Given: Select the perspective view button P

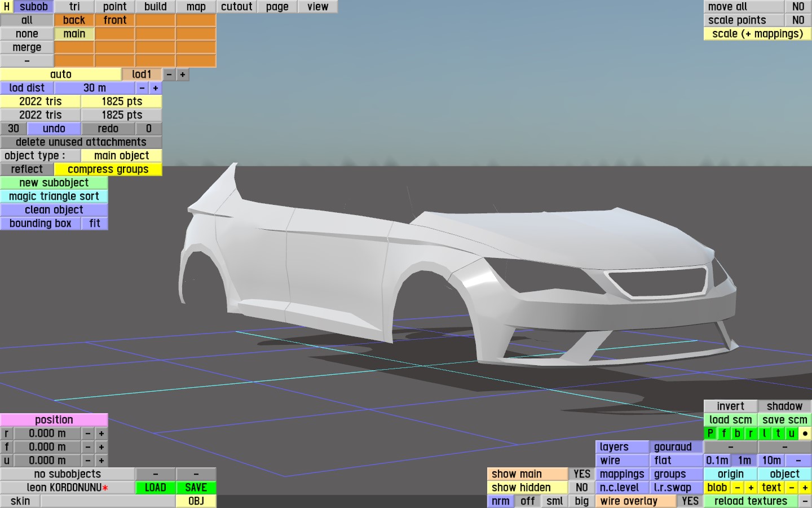Looking at the screenshot, I should (x=710, y=433).
